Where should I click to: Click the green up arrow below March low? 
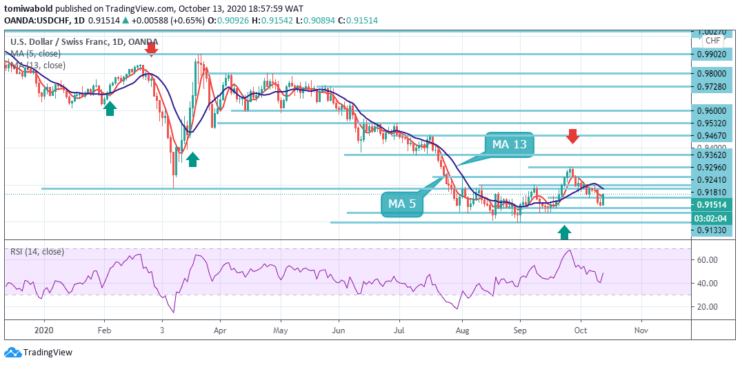click(192, 159)
